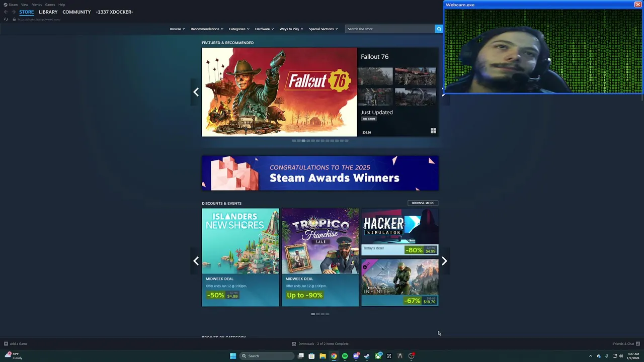This screenshot has height=362, width=644.
Task: Open the Windows Start menu
Action: coord(233,356)
